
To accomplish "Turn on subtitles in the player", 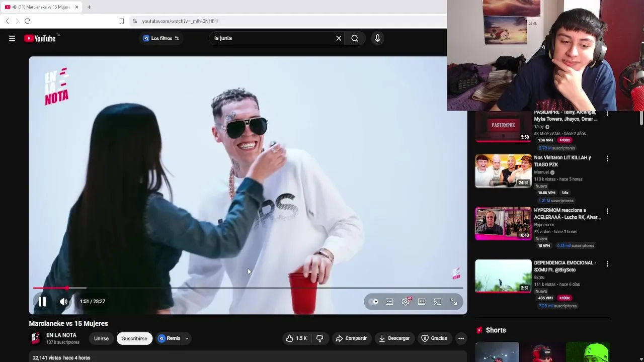I will [x=389, y=302].
